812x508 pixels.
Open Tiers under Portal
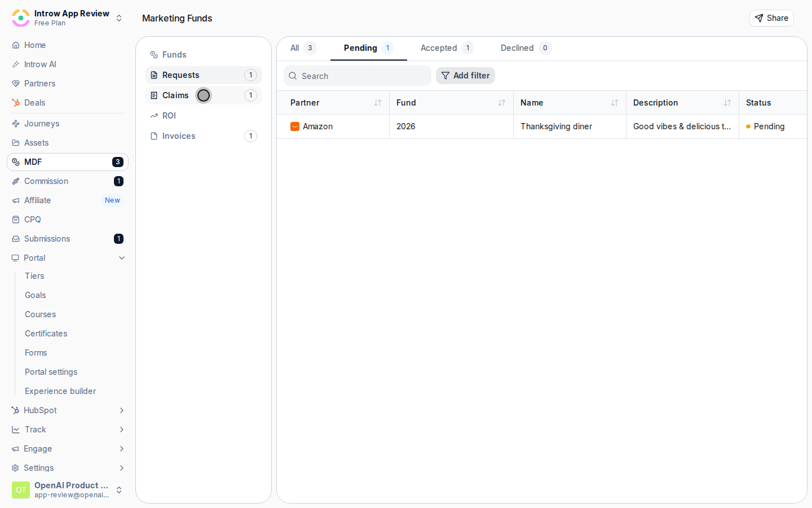34,276
